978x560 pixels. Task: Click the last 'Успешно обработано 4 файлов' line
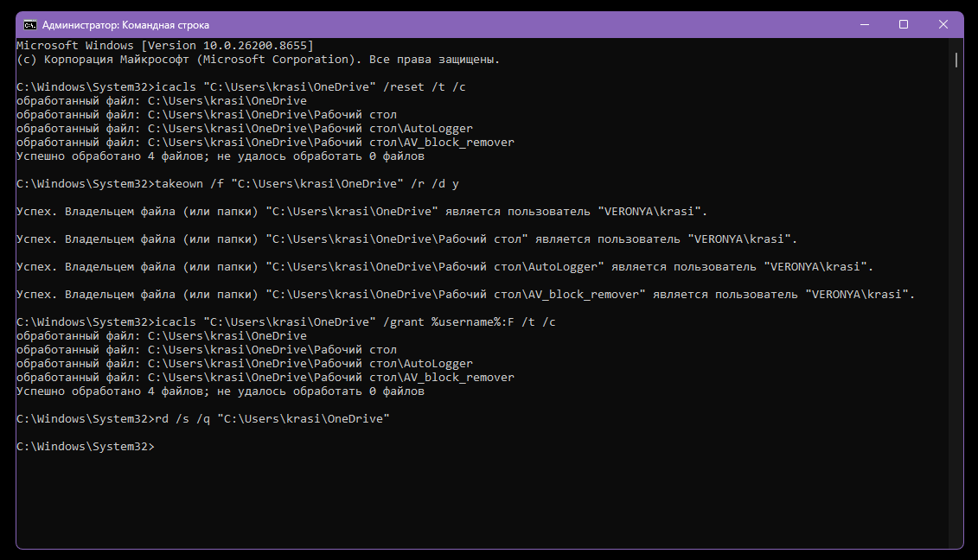click(x=221, y=391)
